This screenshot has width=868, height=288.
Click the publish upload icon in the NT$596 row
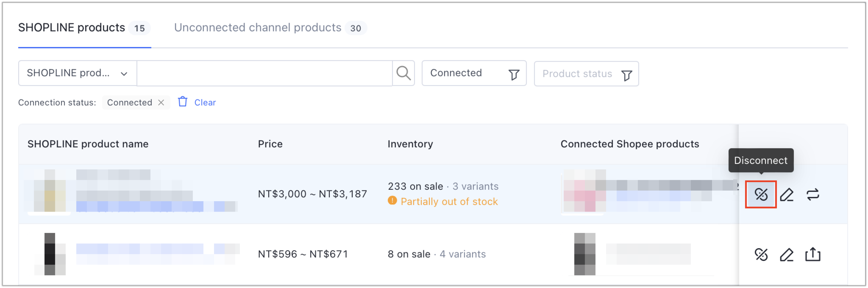[813, 254]
